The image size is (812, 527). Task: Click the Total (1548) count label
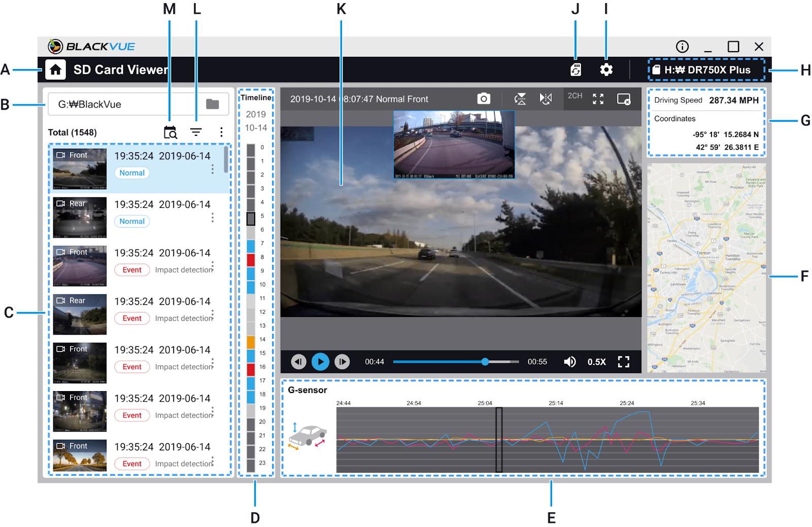click(x=72, y=132)
